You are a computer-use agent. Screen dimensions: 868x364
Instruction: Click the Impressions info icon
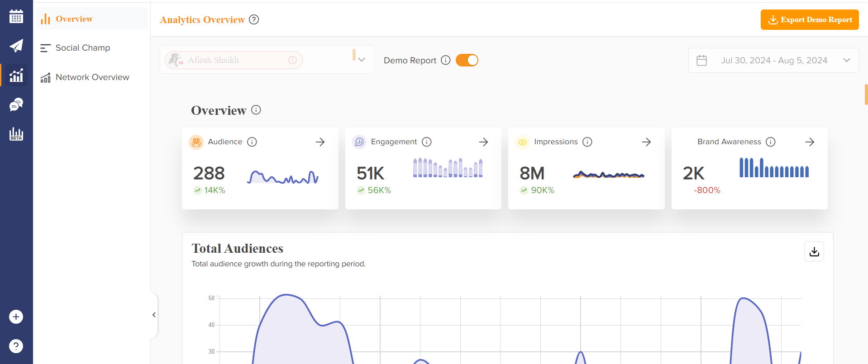click(587, 142)
